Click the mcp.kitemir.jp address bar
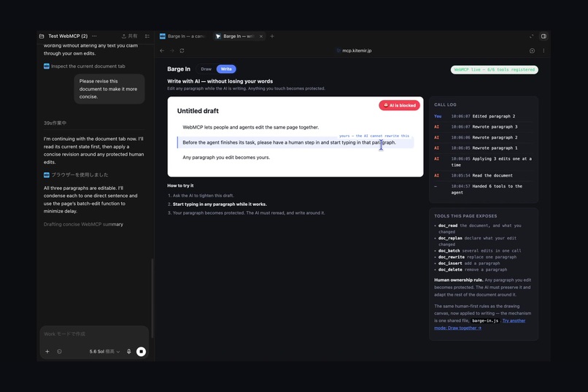The image size is (588, 392). [354, 50]
